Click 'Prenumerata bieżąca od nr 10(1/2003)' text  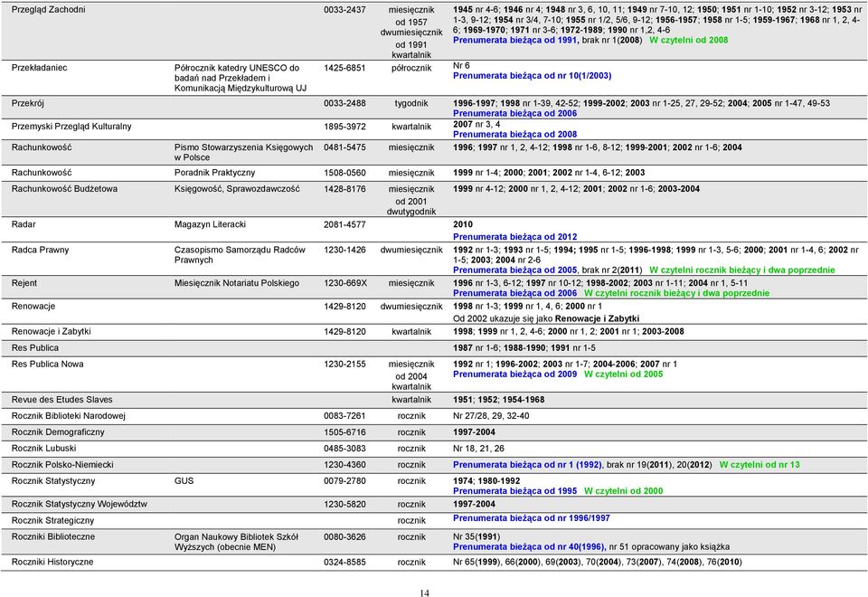tap(532, 75)
